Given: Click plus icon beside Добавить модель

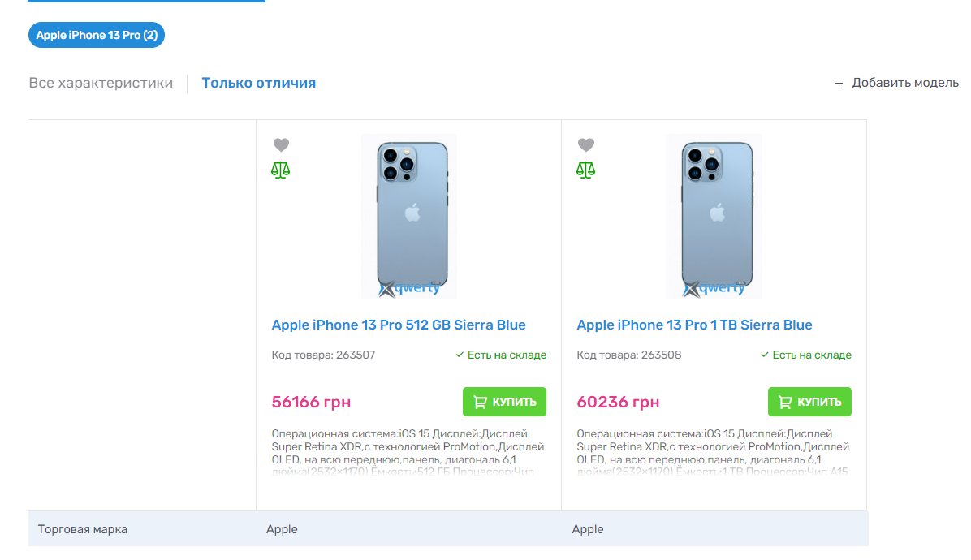Looking at the screenshot, I should (x=839, y=84).
